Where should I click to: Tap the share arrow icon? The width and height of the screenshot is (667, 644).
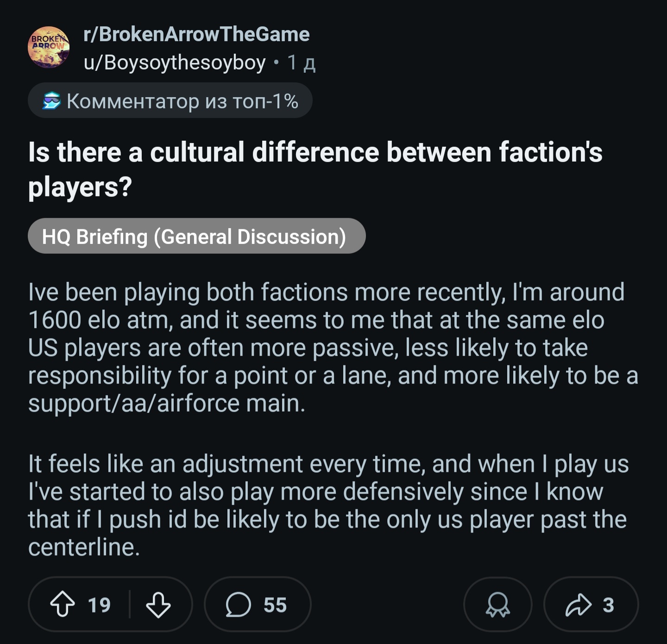tap(578, 605)
